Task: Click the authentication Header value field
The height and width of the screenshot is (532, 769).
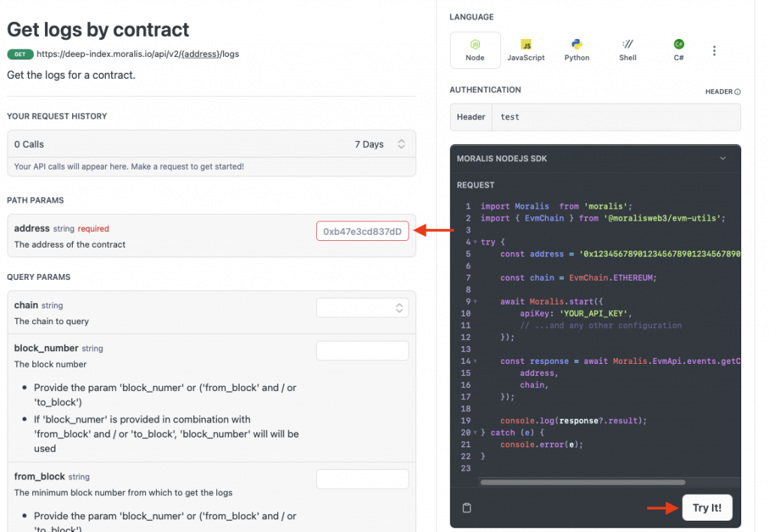Action: tap(617, 117)
